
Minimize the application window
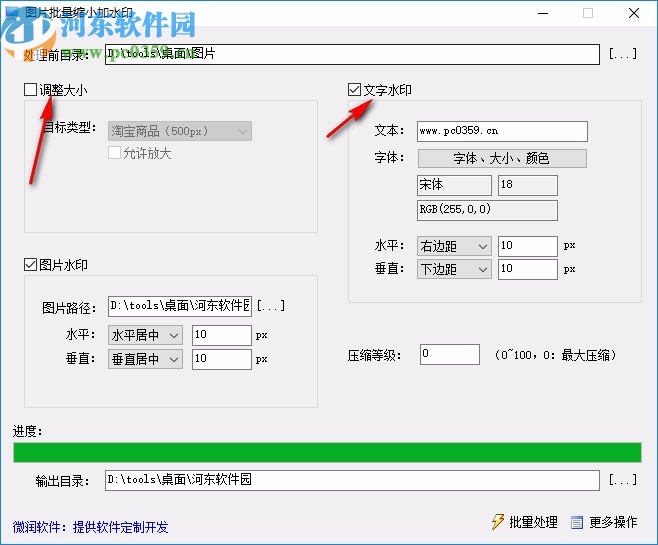pyautogui.click(x=543, y=13)
